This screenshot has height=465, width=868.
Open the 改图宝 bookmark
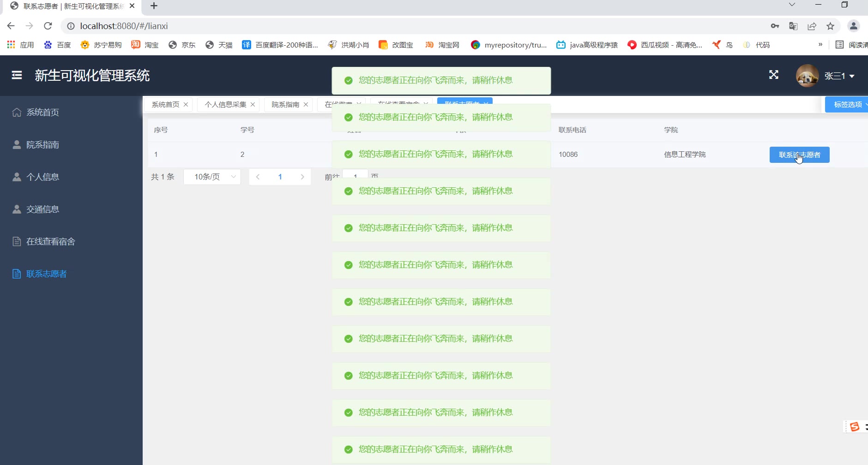(x=396, y=45)
